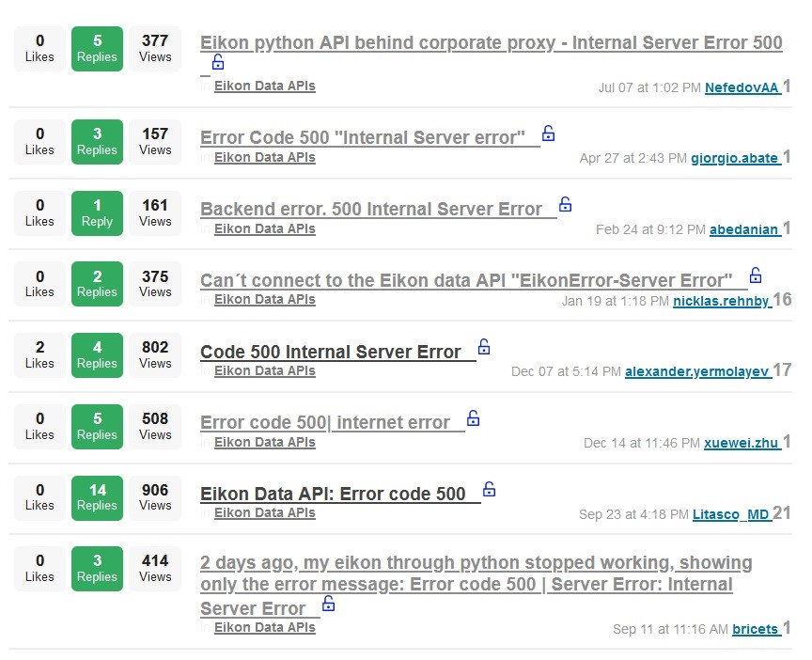
Task: Visit giorgio.abate's profile
Action: (x=734, y=158)
